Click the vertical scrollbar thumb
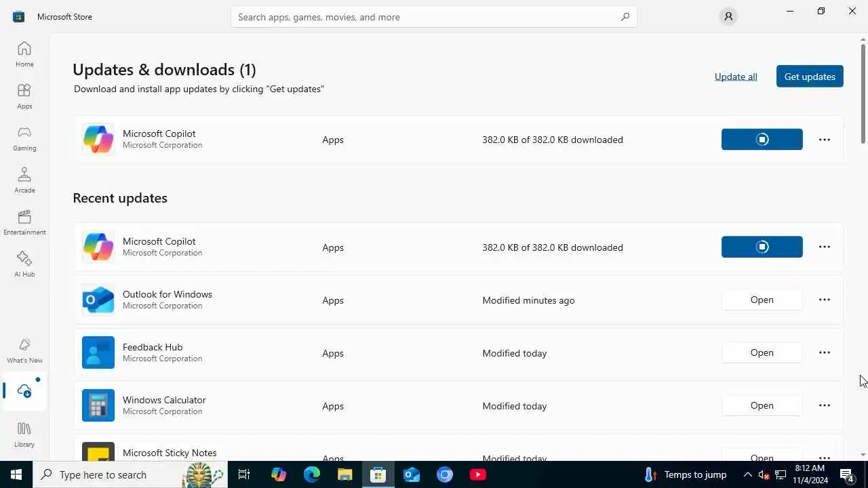868x488 pixels. (863, 94)
